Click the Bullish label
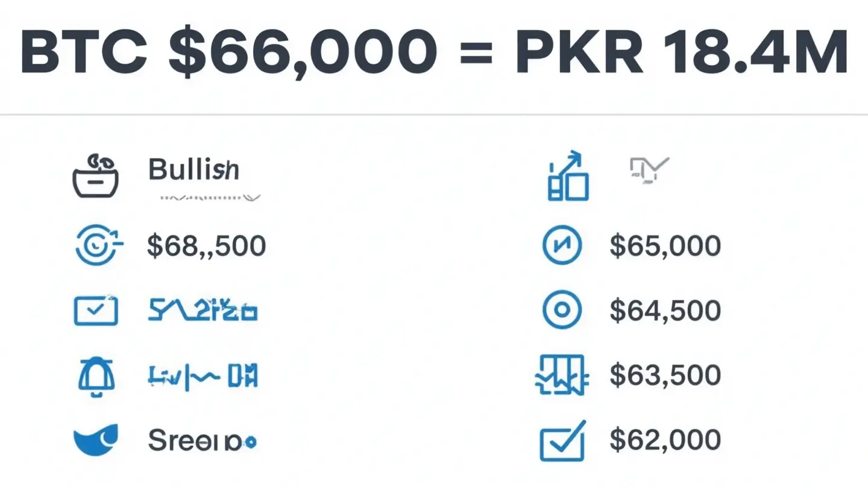 pyautogui.click(x=193, y=170)
